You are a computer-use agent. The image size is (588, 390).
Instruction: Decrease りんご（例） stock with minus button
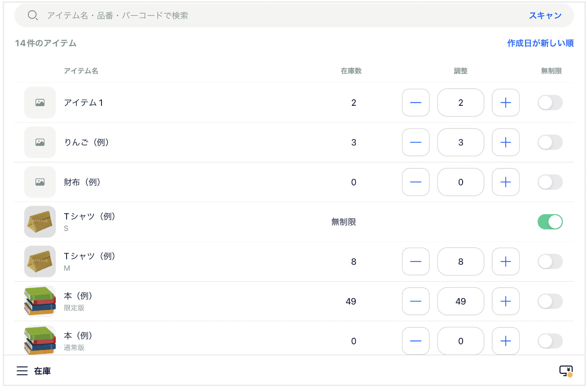tap(416, 142)
